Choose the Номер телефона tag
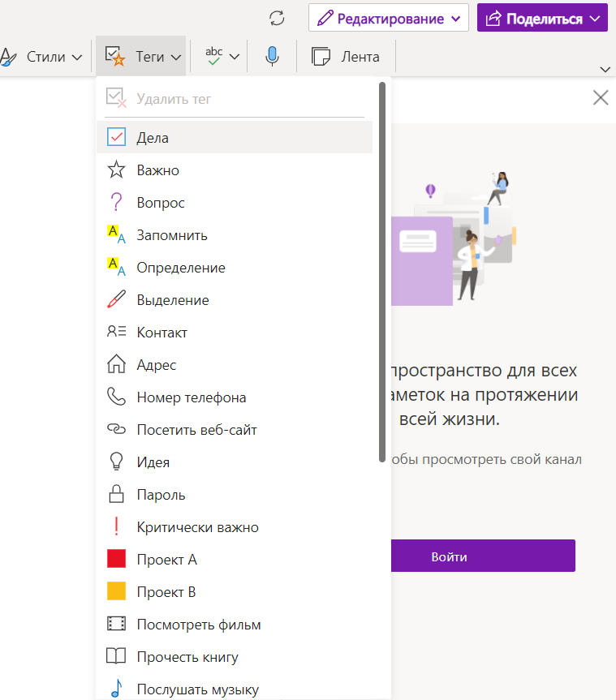The width and height of the screenshot is (616, 700). 235,397
